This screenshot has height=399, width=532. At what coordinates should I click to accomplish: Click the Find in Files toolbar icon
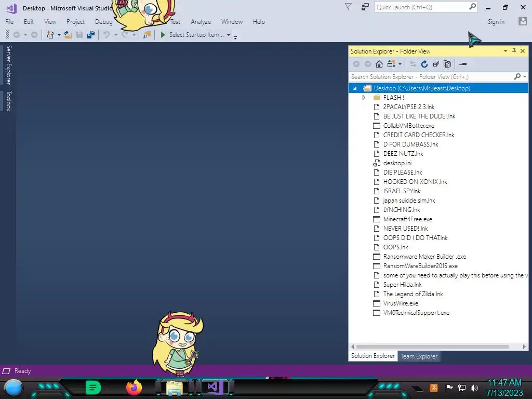tap(147, 35)
